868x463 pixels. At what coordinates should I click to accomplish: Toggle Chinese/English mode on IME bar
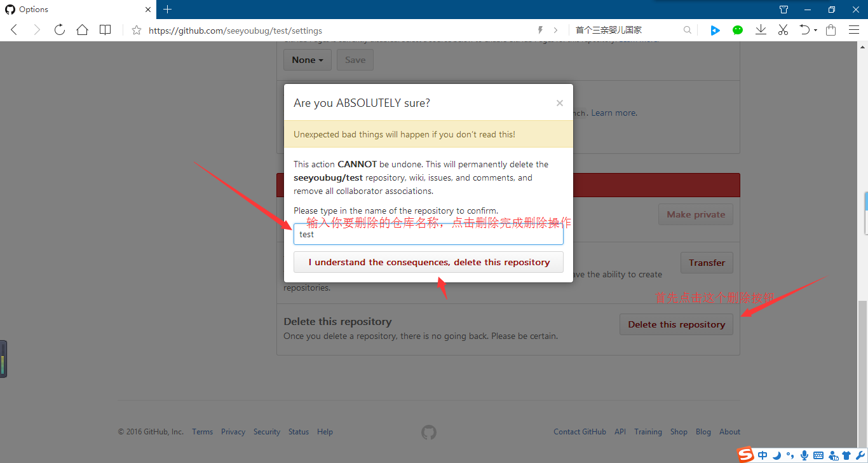(x=763, y=455)
